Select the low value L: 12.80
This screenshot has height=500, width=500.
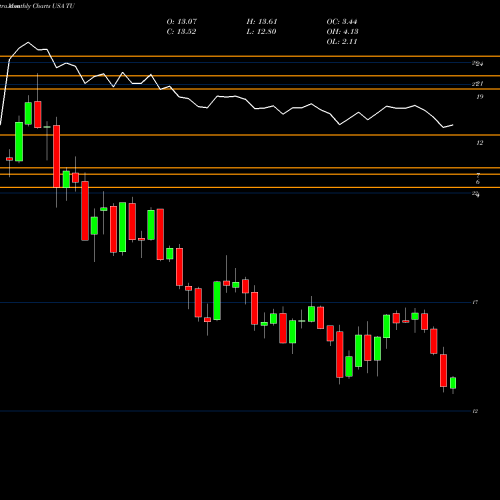coord(261,32)
